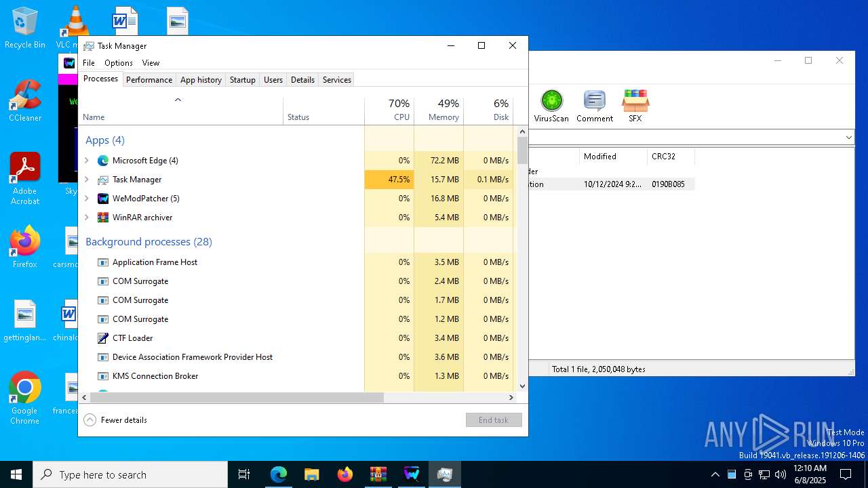This screenshot has width=868, height=488.
Task: Sort by the Status column header
Action: coord(323,110)
